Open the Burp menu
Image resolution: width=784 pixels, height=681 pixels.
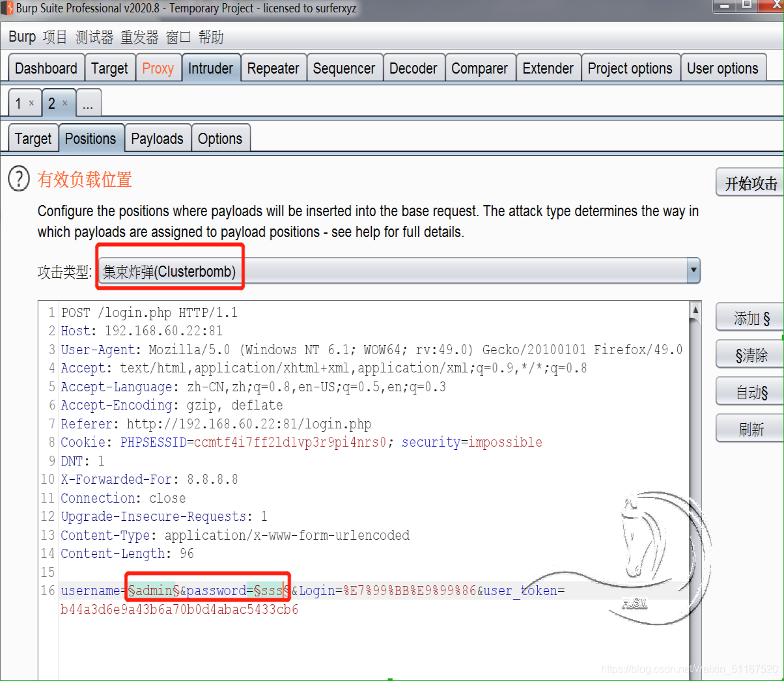pyautogui.click(x=22, y=37)
